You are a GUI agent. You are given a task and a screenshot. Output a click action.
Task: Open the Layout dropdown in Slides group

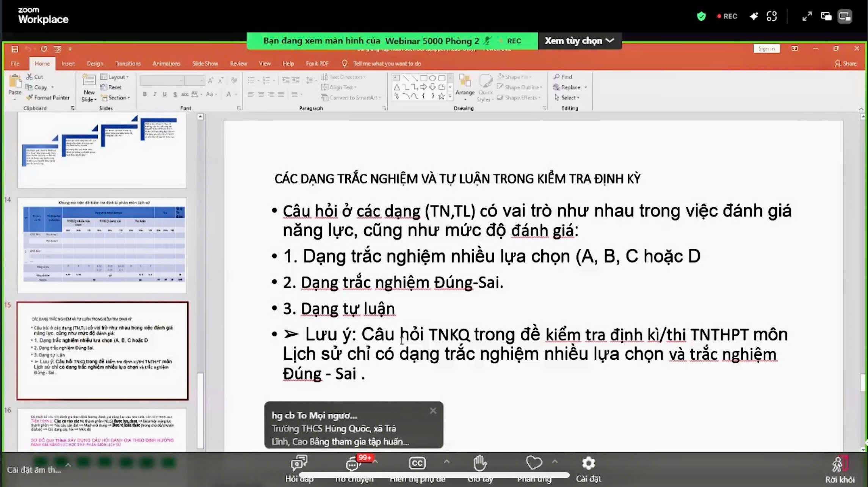(115, 77)
